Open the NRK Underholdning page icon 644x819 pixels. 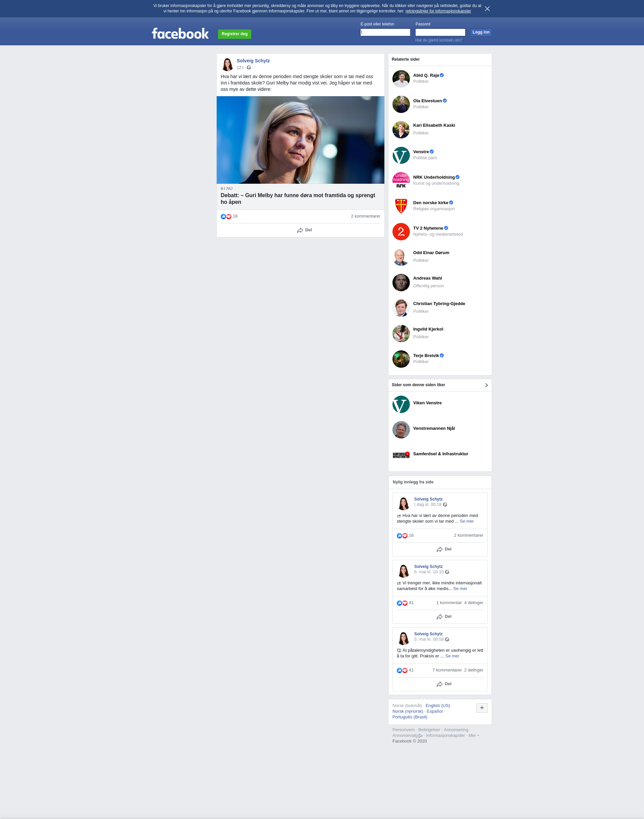tap(401, 181)
